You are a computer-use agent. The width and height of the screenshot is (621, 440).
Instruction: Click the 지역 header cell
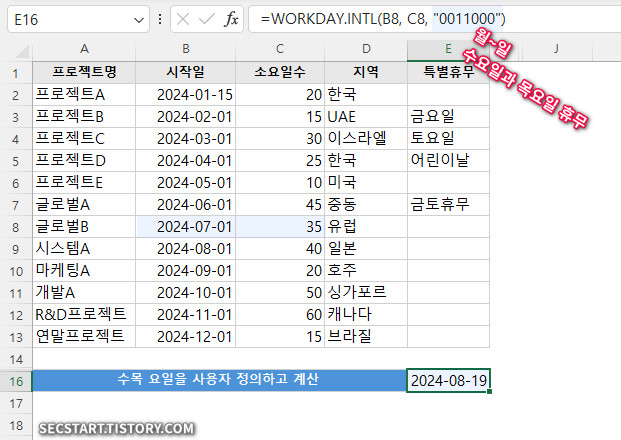366,72
